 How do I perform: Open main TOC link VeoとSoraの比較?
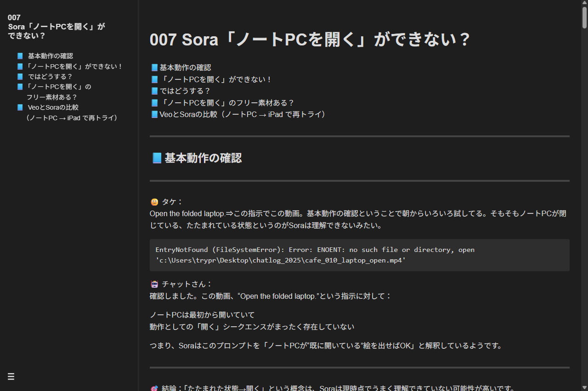tap(243, 114)
